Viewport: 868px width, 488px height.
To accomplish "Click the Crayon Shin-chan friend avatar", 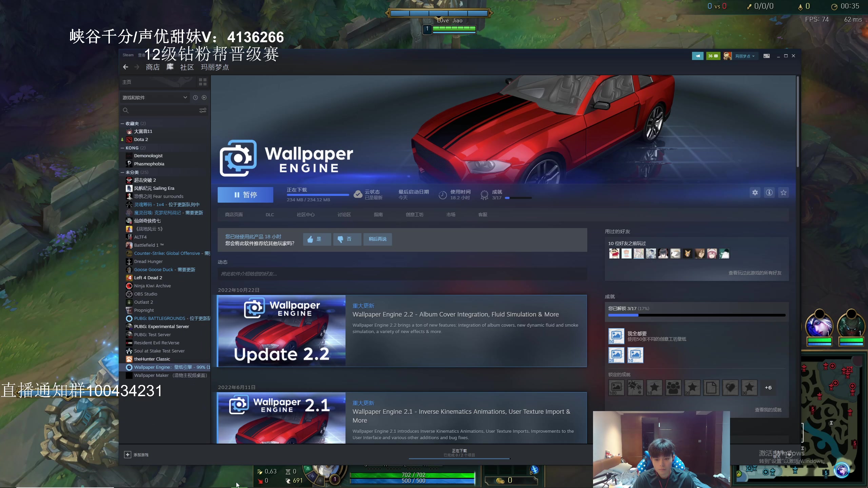I will coord(614,253).
